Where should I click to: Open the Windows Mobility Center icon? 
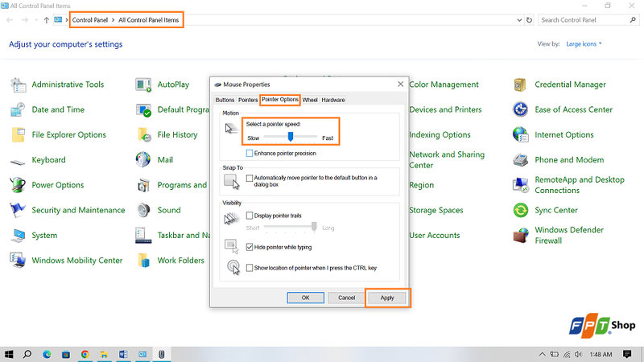click(x=18, y=261)
